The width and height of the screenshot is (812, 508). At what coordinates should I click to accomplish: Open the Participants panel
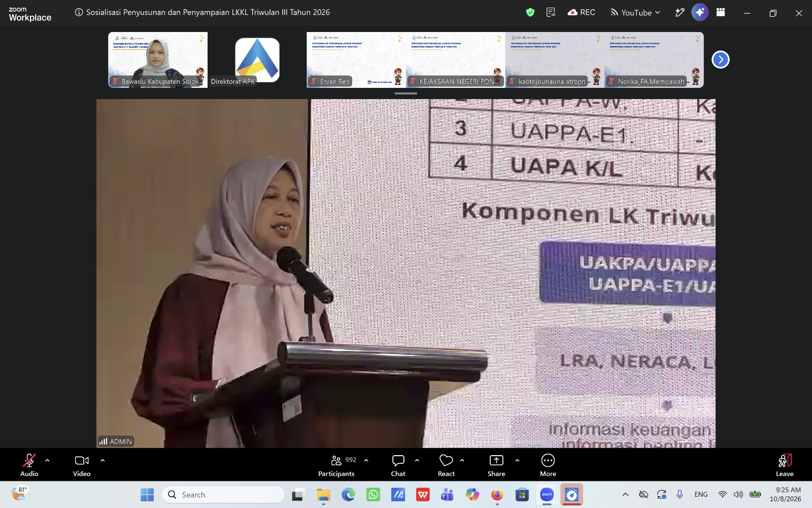tap(336, 465)
